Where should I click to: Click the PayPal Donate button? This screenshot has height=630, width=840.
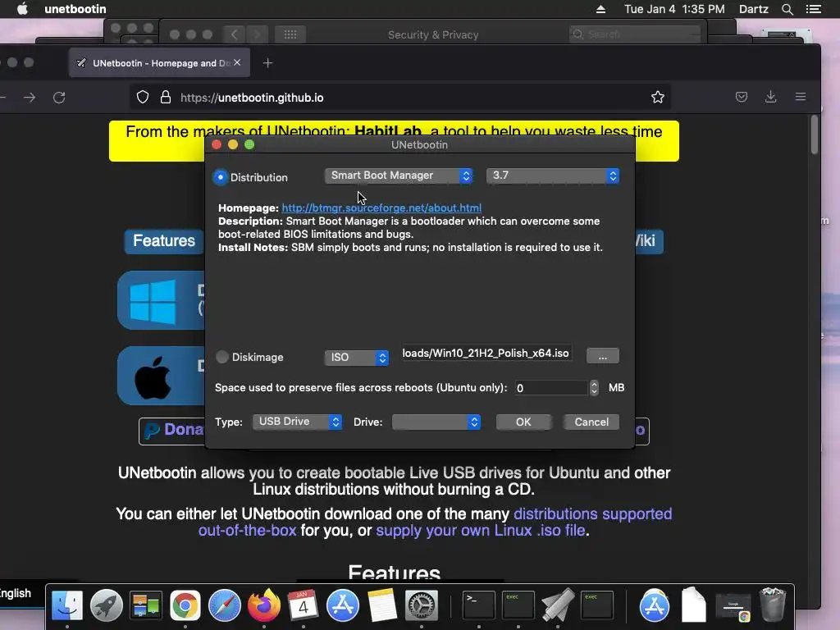(172, 431)
